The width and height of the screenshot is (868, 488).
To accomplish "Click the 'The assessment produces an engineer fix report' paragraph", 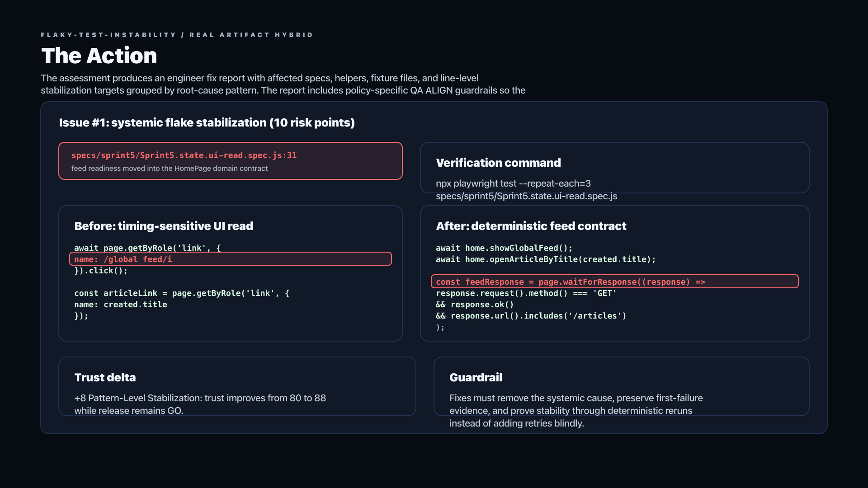I will [x=283, y=84].
